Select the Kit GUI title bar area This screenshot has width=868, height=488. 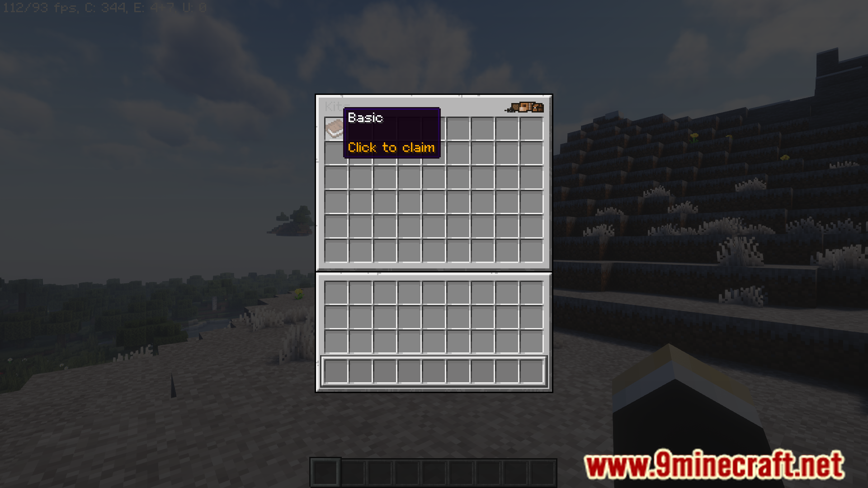(x=434, y=106)
